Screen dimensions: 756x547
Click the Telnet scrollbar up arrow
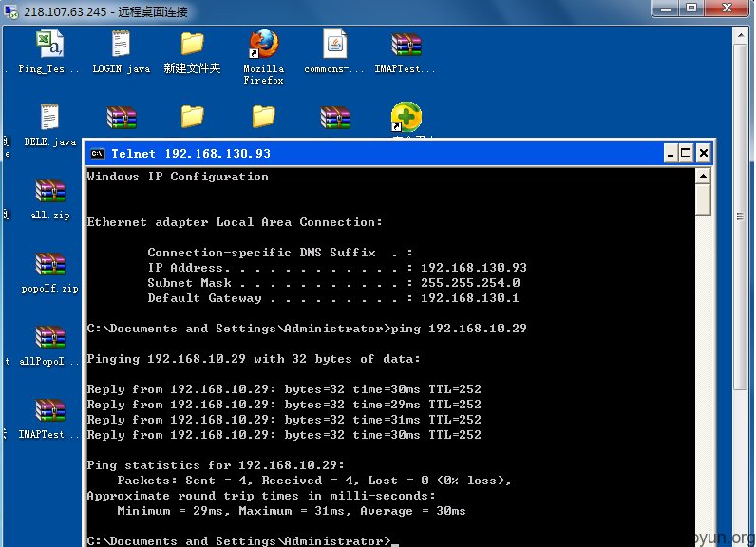[x=704, y=177]
